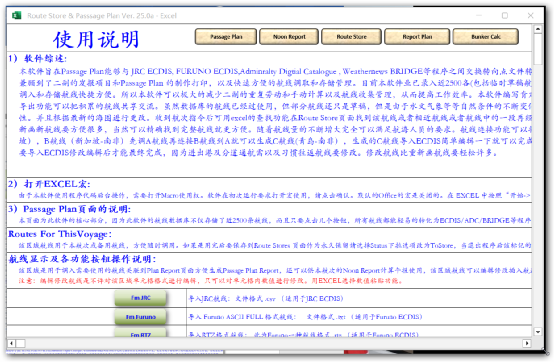This screenshot has width=554, height=362.
Task: Launch the Bunker Calc button
Action: [486, 37]
